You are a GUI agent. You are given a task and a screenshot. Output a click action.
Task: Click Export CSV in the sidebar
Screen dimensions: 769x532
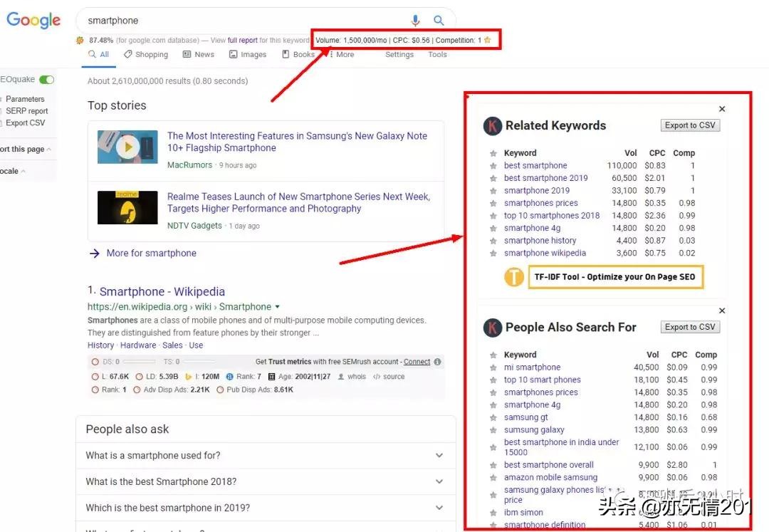(x=25, y=123)
